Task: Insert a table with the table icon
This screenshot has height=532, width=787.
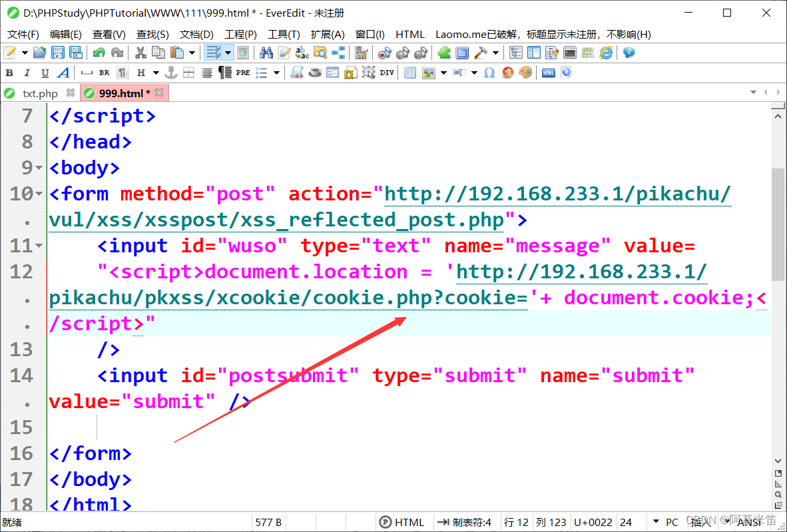Action: tap(410, 73)
